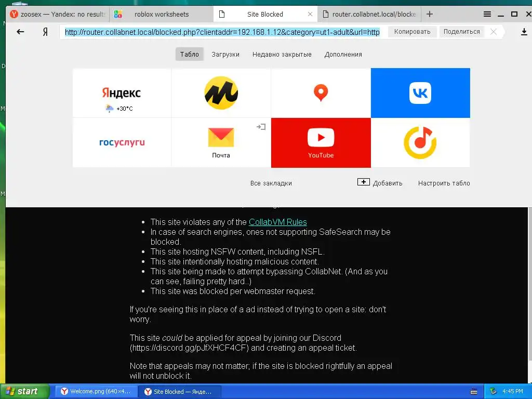Screen dimensions: 532x399
Task: Open Все закладки link
Action: 271,183
